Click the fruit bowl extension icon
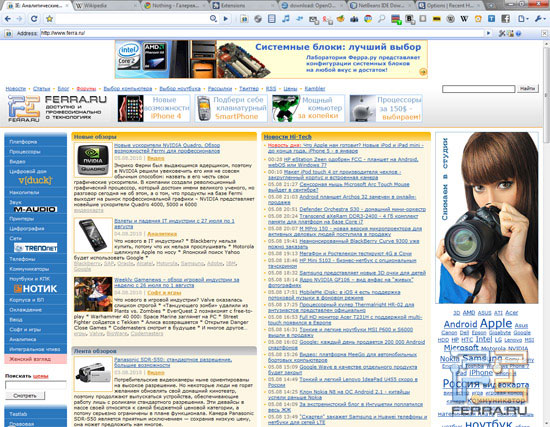550x427 pixels. click(x=341, y=19)
